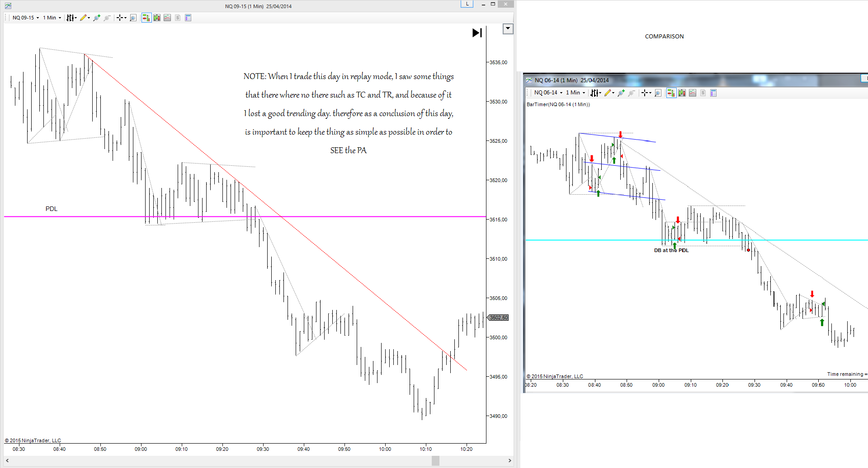Image resolution: width=868 pixels, height=468 pixels.
Task: Click the candlestick icon in NQ 06-14 toolbar
Action: [x=682, y=93]
